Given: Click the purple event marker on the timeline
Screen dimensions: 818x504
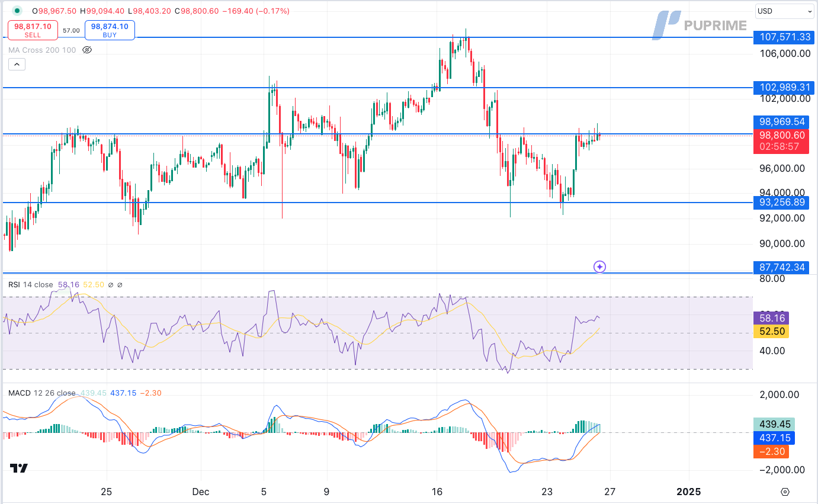Looking at the screenshot, I should point(599,267).
